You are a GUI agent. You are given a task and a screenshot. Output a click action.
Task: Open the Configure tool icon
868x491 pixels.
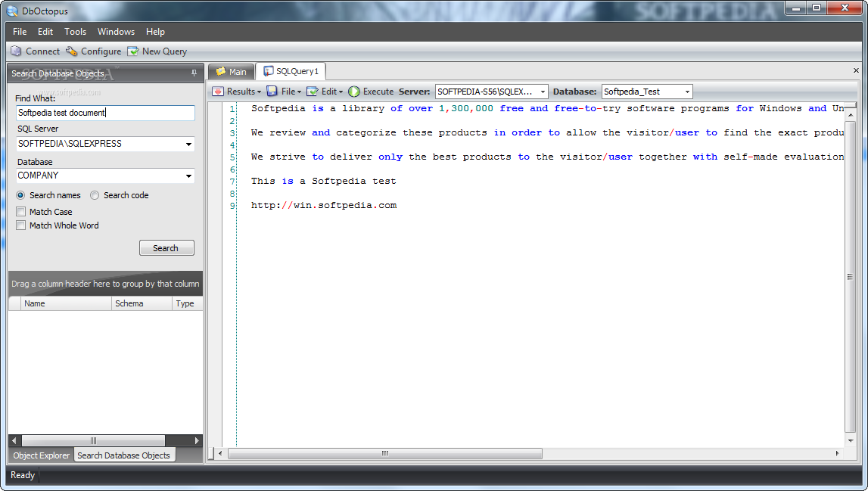click(71, 51)
